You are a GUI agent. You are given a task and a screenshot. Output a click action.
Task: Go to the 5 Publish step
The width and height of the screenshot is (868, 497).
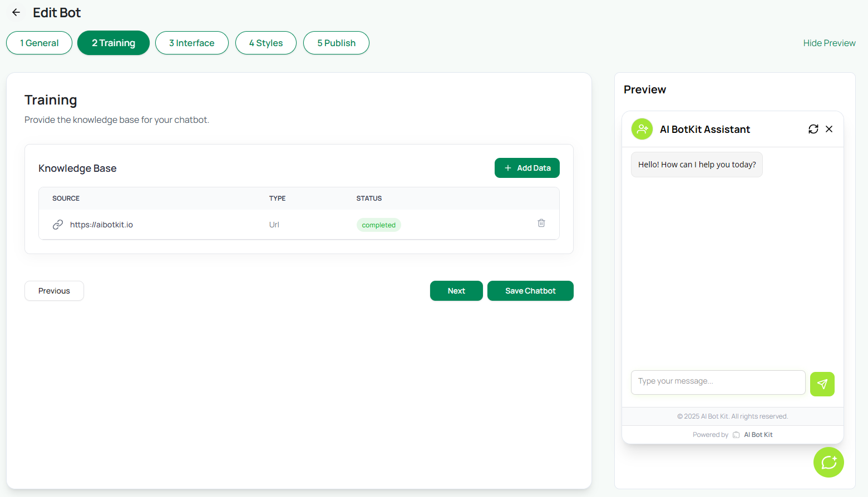(x=336, y=43)
